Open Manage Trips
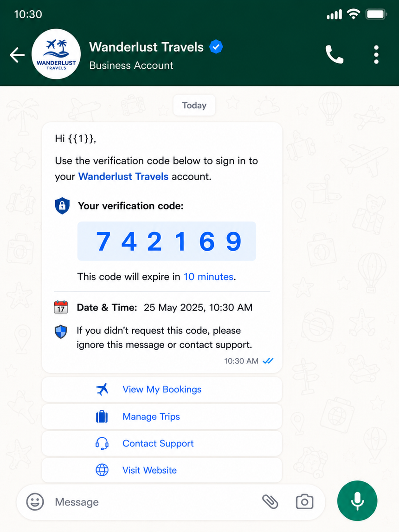 pyautogui.click(x=162, y=416)
